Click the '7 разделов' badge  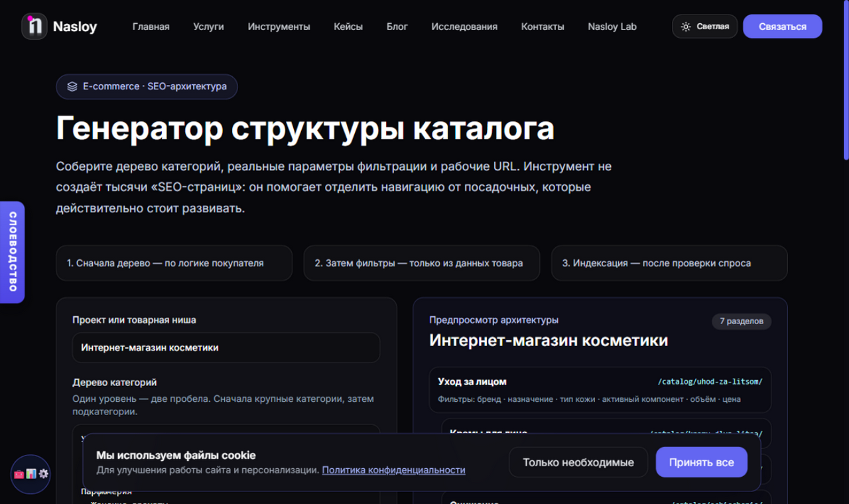pyautogui.click(x=742, y=321)
